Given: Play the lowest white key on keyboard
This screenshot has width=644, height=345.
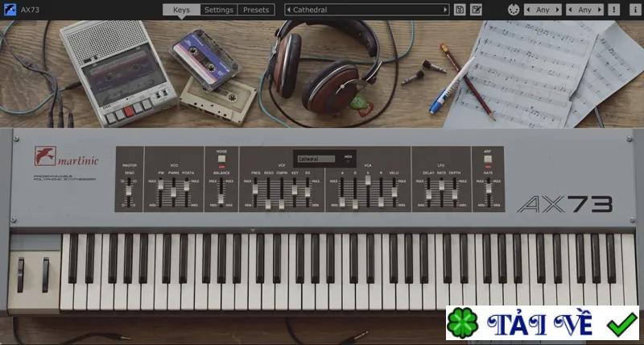Looking at the screenshot, I should click(x=67, y=272).
